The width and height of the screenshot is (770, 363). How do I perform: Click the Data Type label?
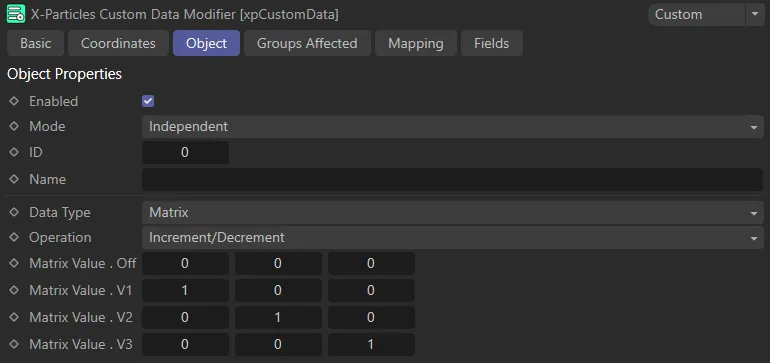pyautogui.click(x=60, y=212)
